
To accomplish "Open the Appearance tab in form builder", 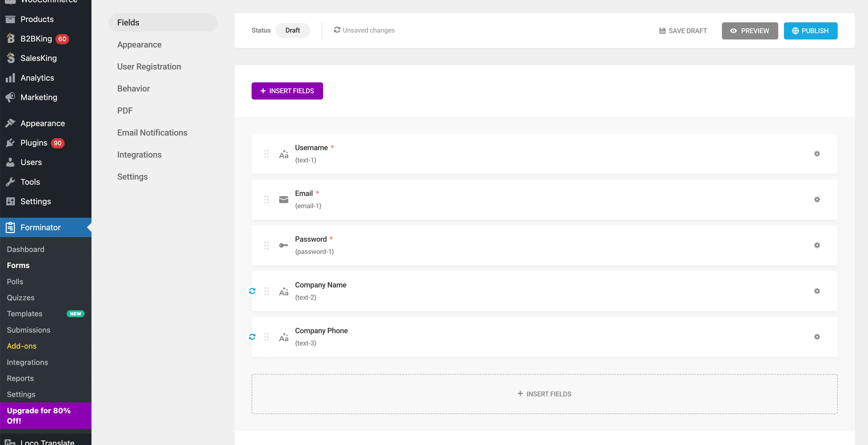I will coord(139,45).
